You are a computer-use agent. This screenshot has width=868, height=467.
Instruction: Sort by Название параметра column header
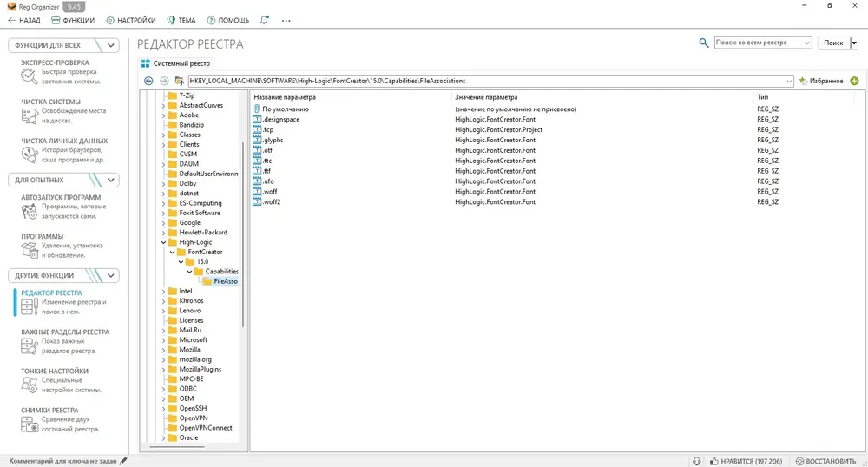[x=285, y=97]
